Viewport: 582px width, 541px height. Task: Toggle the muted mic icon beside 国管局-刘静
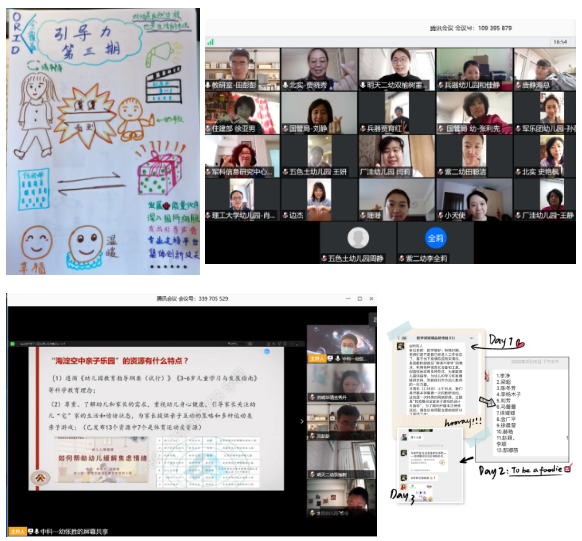tap(285, 129)
